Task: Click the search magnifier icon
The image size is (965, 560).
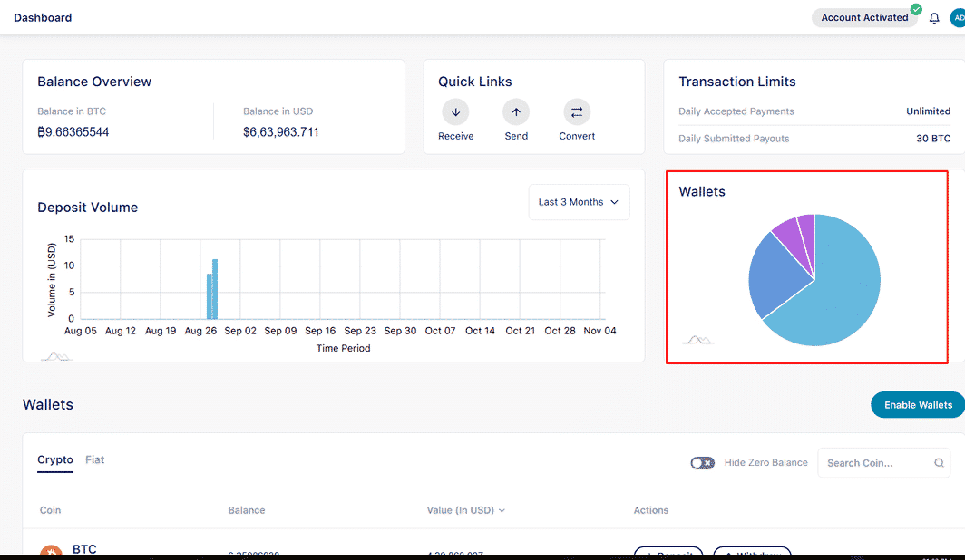Action: click(x=939, y=463)
